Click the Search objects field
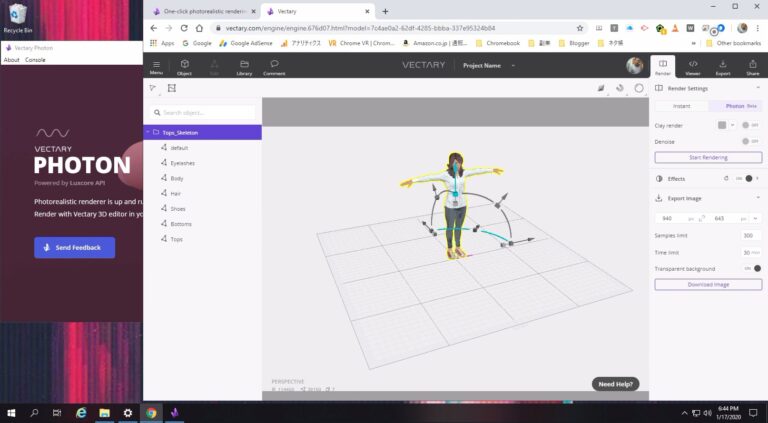The height and width of the screenshot is (423, 768). [203, 113]
